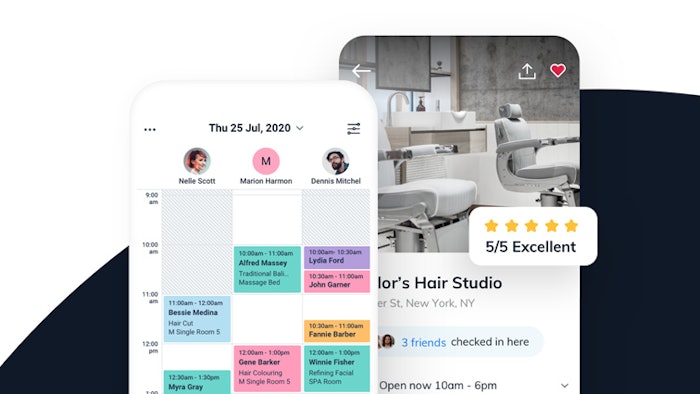Open Fannie Barber's appointment
This screenshot has height=394, width=700.
[337, 331]
